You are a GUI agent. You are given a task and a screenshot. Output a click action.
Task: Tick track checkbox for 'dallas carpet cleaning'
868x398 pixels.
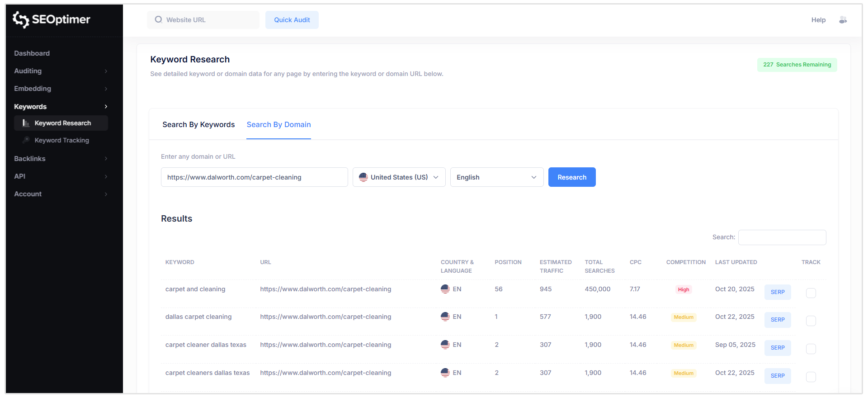point(811,321)
